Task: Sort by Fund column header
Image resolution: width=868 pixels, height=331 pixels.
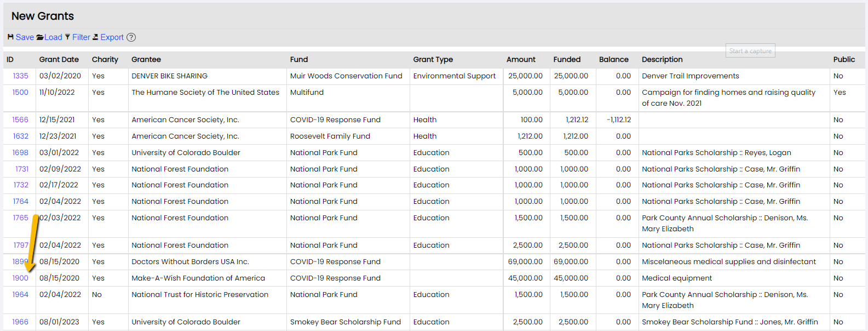Action: (299, 60)
